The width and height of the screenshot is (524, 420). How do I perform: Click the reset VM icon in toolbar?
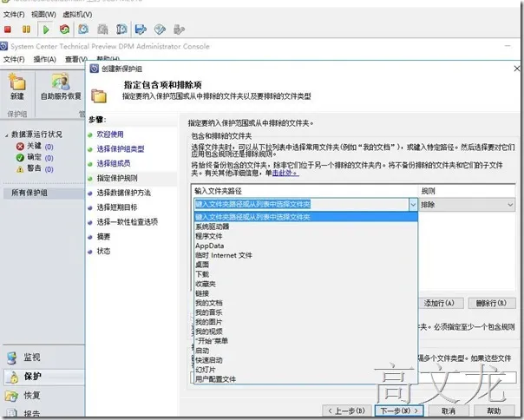pyautogui.click(x=64, y=30)
